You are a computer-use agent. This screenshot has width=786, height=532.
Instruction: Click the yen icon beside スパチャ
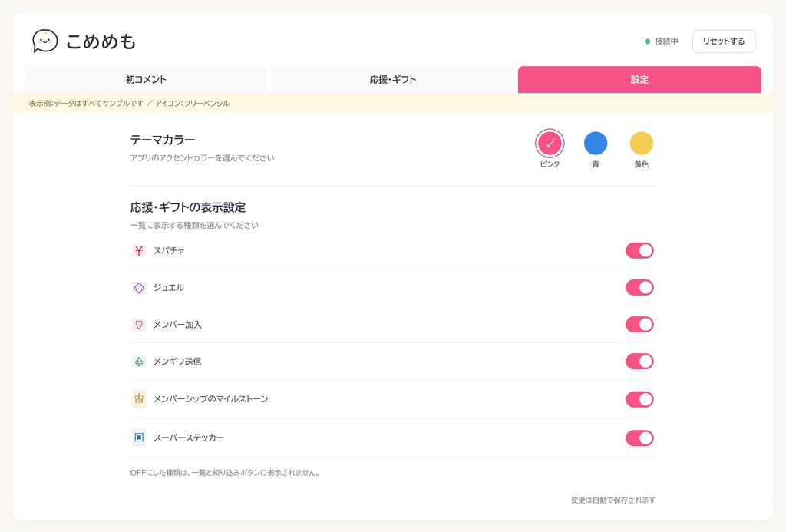pos(139,251)
